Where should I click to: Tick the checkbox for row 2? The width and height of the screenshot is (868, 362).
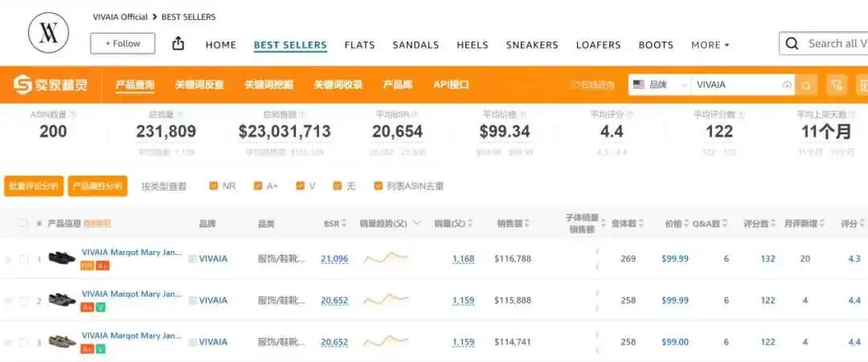click(23, 301)
